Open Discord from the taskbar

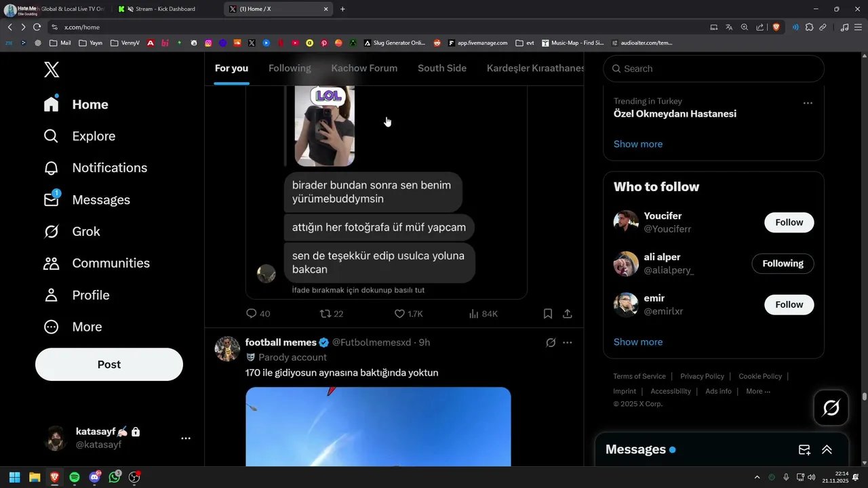[94, 477]
